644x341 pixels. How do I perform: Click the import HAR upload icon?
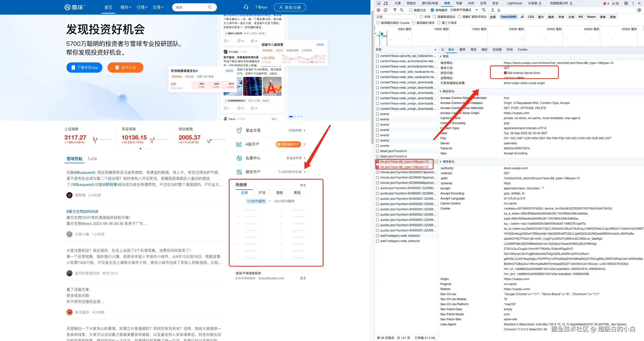pos(493,10)
